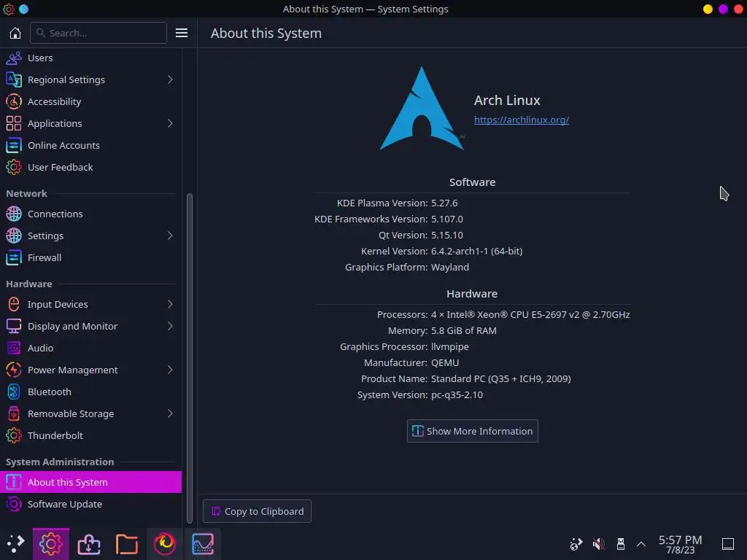Select the Input Devices mouse icon

point(14,304)
